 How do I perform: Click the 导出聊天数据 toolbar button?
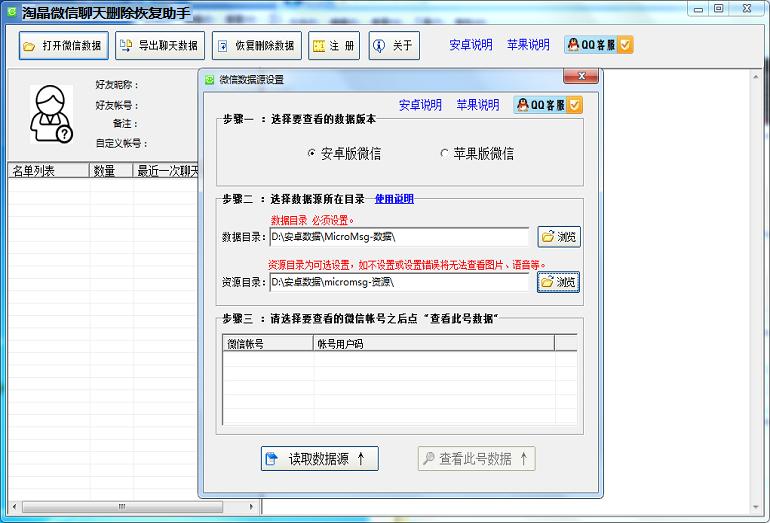(x=159, y=46)
